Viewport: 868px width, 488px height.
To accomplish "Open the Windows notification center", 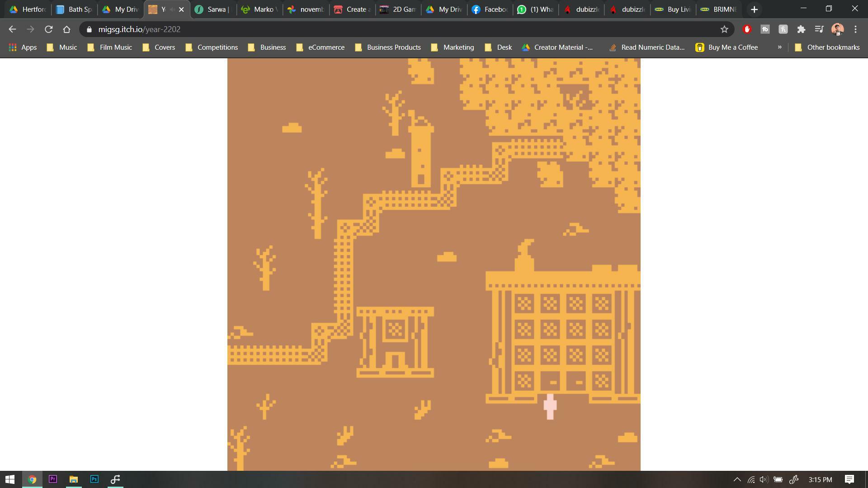I will click(x=849, y=479).
